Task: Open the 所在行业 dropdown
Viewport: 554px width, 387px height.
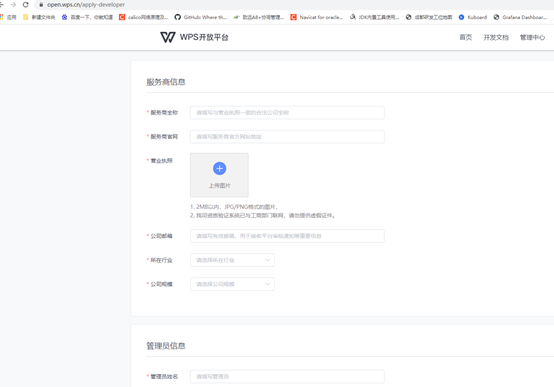Action: point(232,260)
